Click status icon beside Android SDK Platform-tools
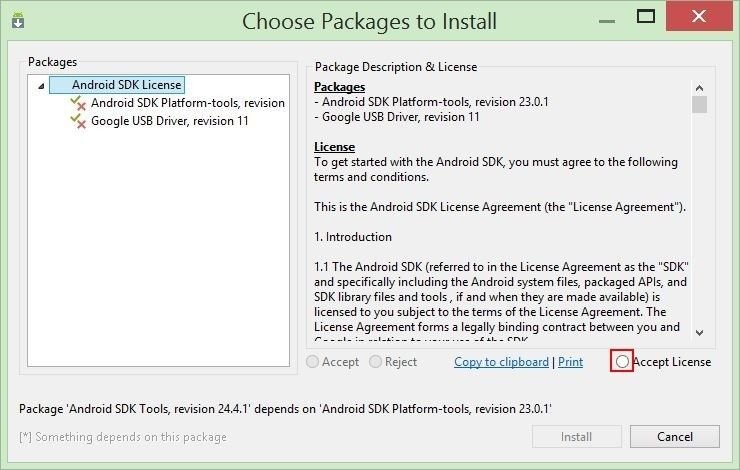This screenshot has height=470, width=740. click(78, 103)
